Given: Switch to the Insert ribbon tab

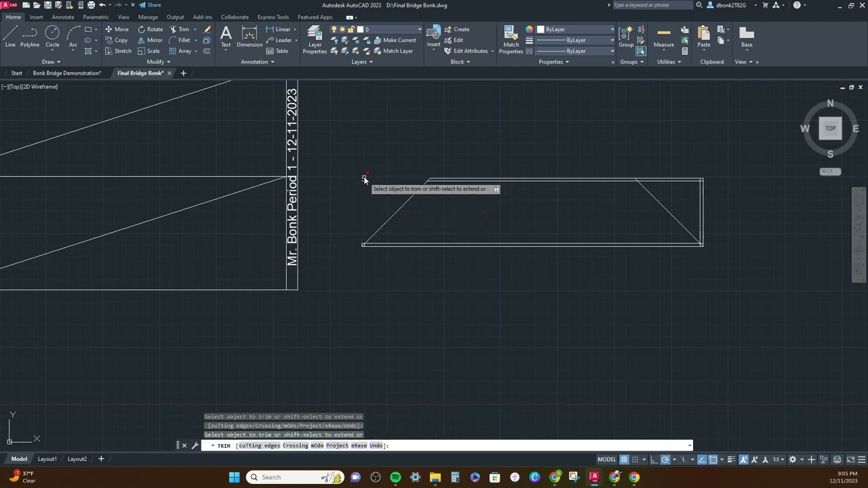Looking at the screenshot, I should pyautogui.click(x=36, y=17).
